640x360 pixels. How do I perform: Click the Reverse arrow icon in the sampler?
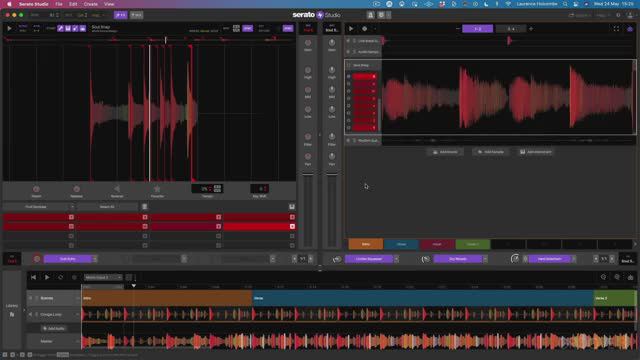[117, 189]
